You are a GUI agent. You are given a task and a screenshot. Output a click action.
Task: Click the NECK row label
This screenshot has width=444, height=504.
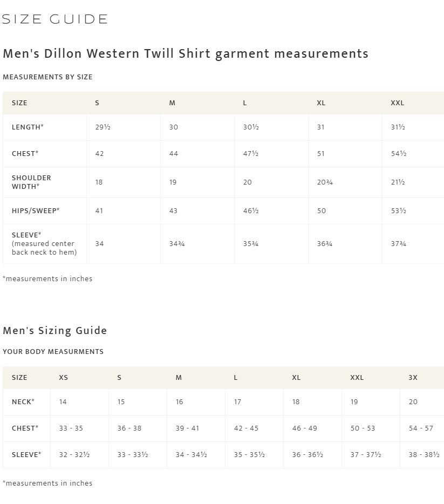tap(23, 402)
